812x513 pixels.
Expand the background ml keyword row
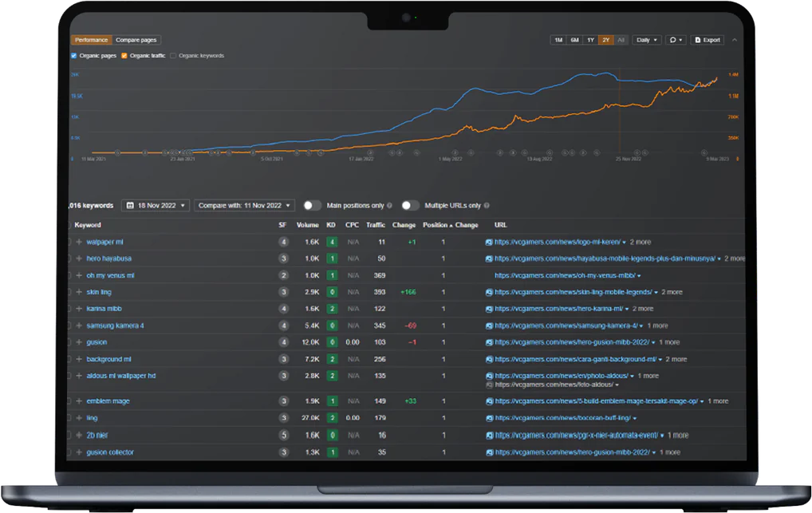tap(79, 359)
